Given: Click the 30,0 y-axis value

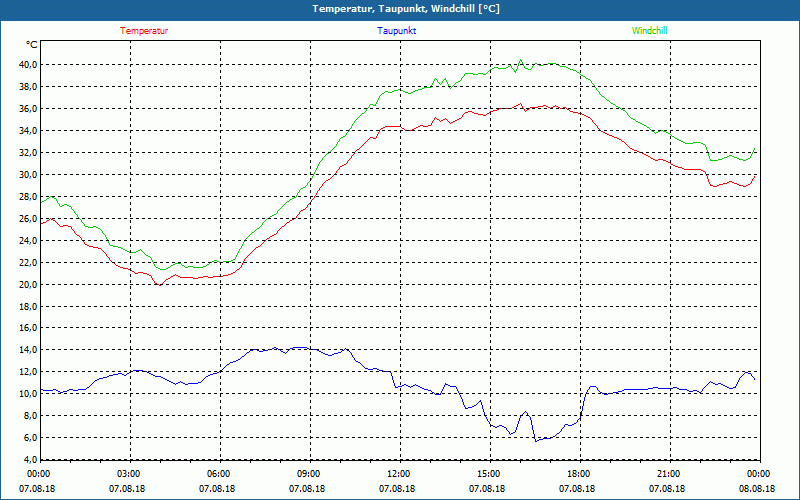Looking at the screenshot, I should pos(28,174).
